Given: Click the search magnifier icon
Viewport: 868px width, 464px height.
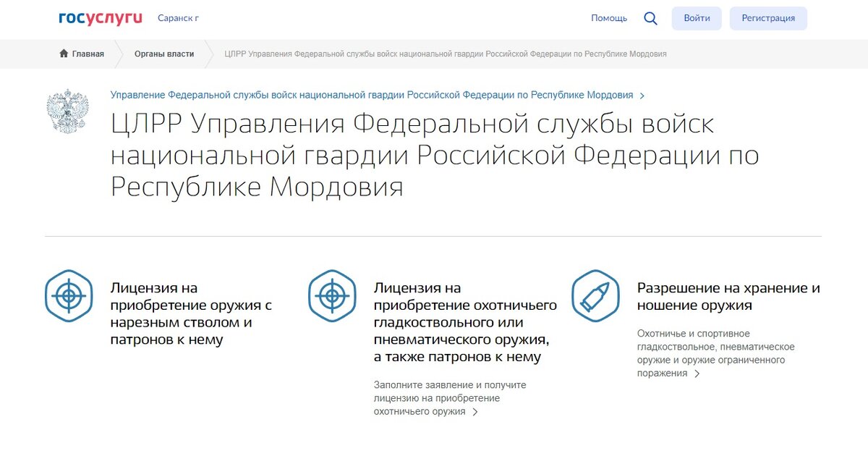Looking at the screenshot, I should click(650, 19).
